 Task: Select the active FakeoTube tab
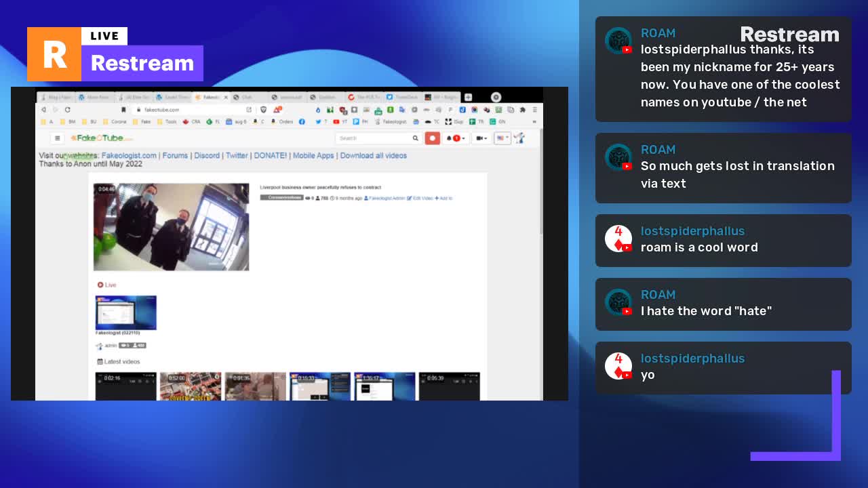pos(211,97)
